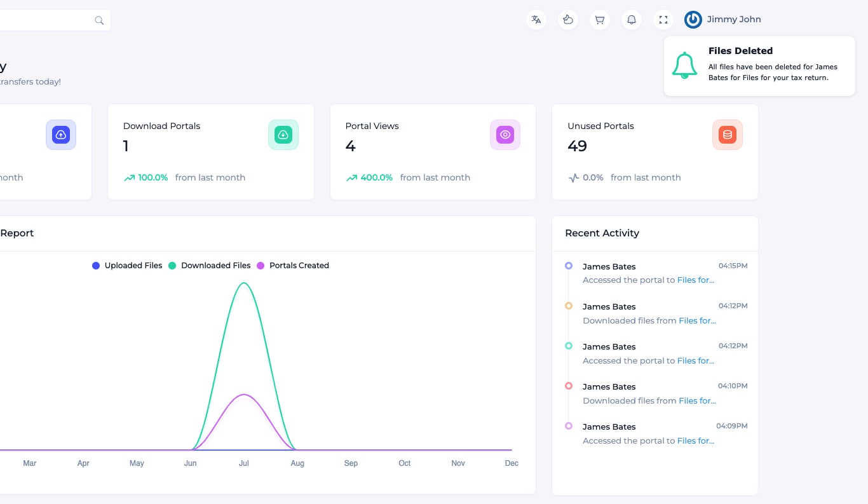The height and width of the screenshot is (504, 868).
Task: Open Files for link at 04:09PM
Action: tap(696, 440)
